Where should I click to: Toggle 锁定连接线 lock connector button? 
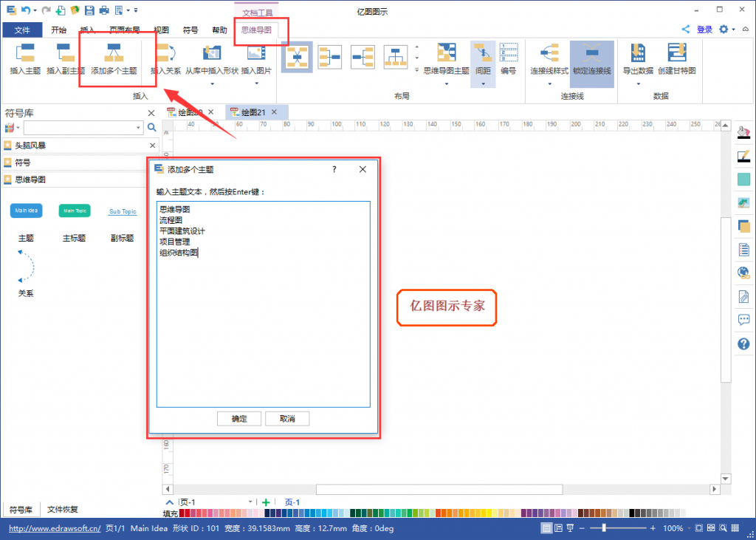coord(591,64)
